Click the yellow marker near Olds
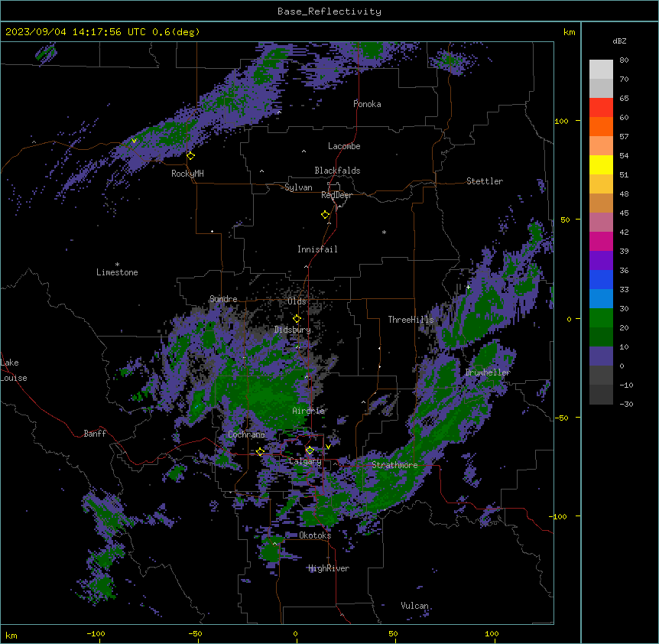Image resolution: width=659 pixels, height=644 pixels. pos(297,319)
